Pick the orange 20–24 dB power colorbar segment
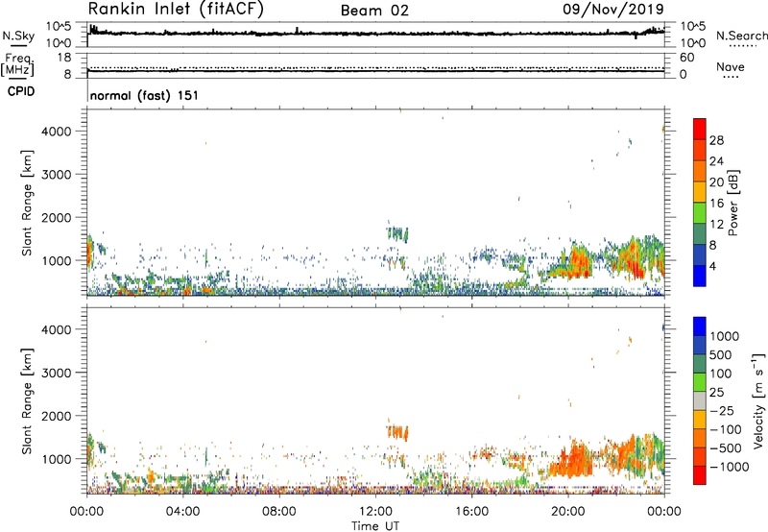The width and height of the screenshot is (768, 532). tap(700, 171)
